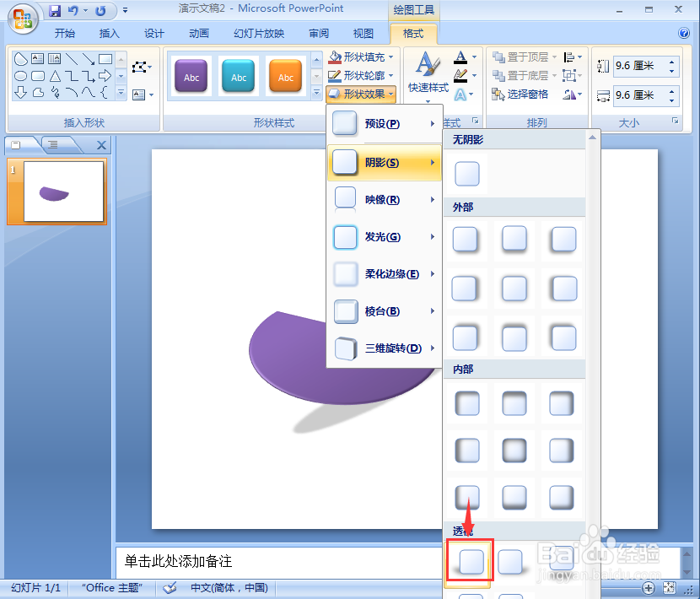700x599 pixels.
Task: Select the right arrow shape
Action: tap(105, 76)
